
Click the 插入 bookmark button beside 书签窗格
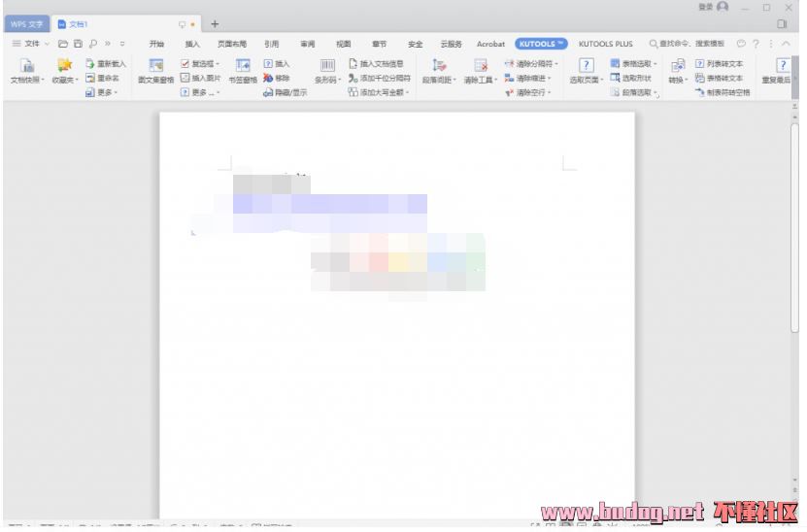277,64
